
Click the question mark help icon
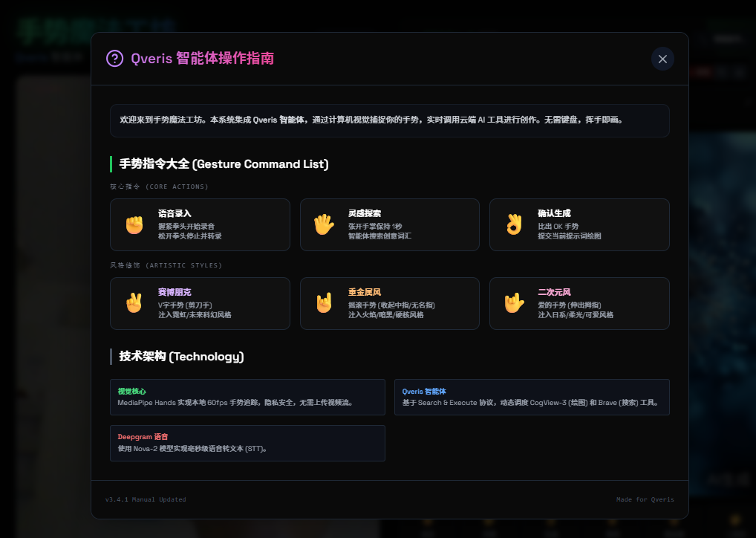[x=115, y=59]
